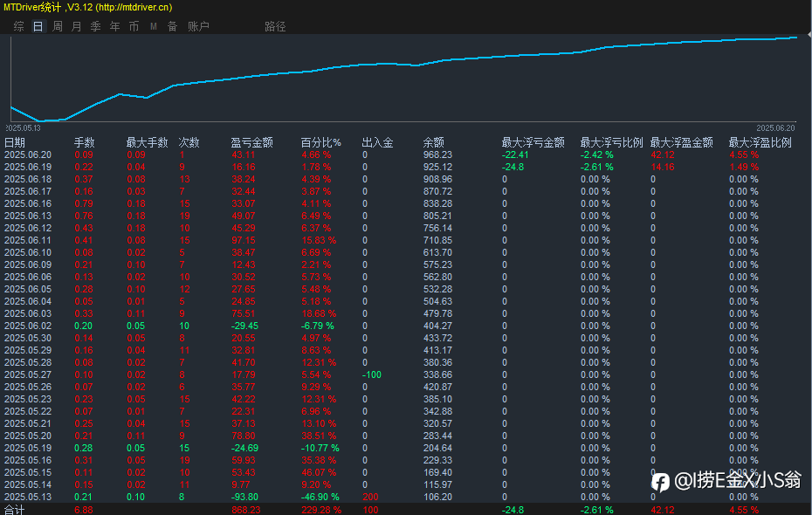The width and height of the screenshot is (812, 515).
Task: Click the 余额 balance column header
Action: [433, 142]
